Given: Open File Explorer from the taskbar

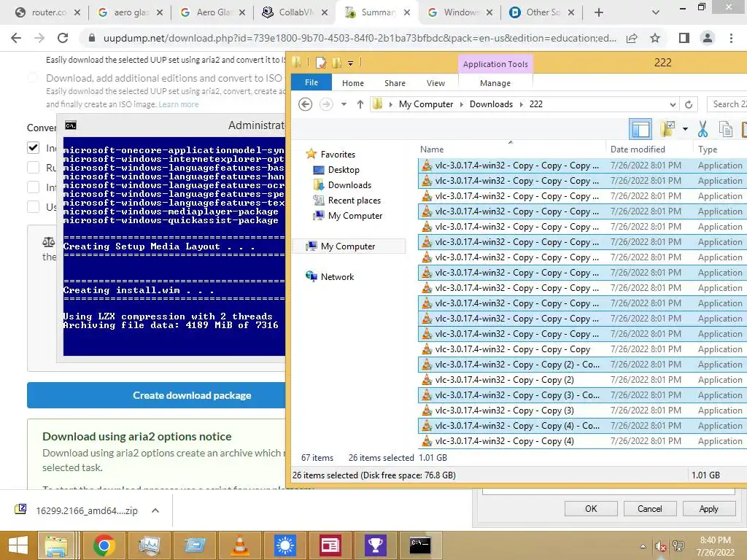Looking at the screenshot, I should [x=55, y=545].
